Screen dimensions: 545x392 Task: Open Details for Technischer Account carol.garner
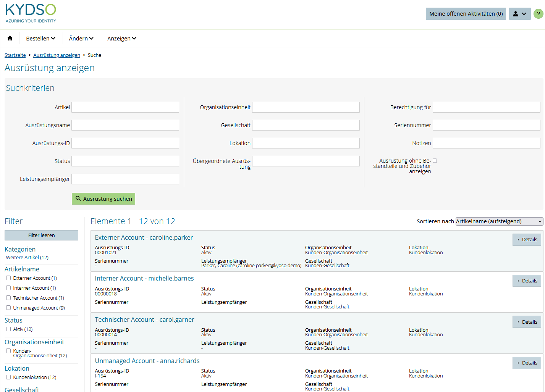(x=527, y=321)
